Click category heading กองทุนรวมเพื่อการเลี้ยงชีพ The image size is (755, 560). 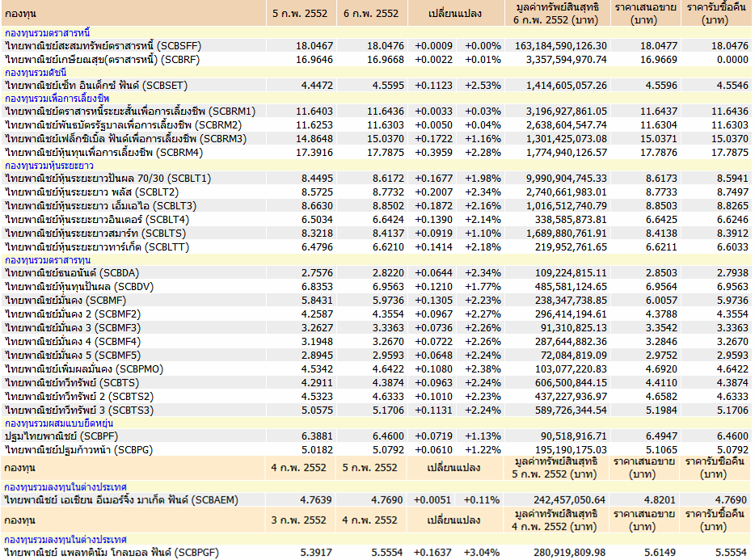[x=57, y=99]
